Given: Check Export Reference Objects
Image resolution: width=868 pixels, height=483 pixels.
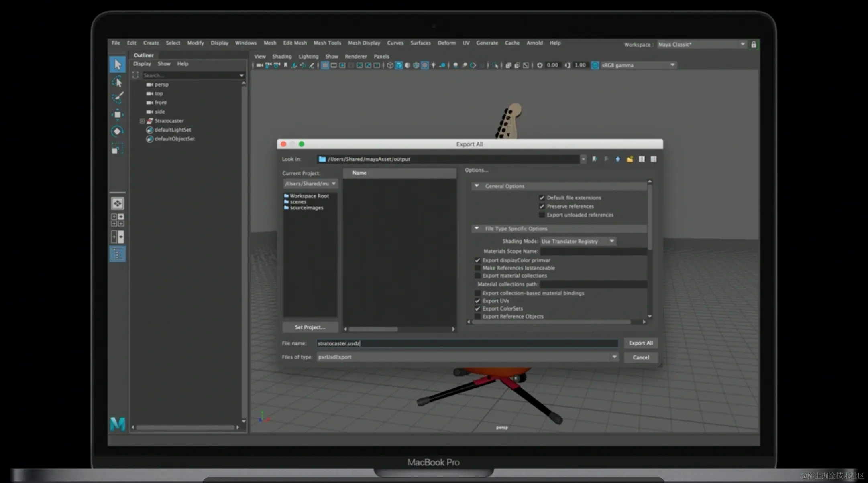Looking at the screenshot, I should click(477, 316).
